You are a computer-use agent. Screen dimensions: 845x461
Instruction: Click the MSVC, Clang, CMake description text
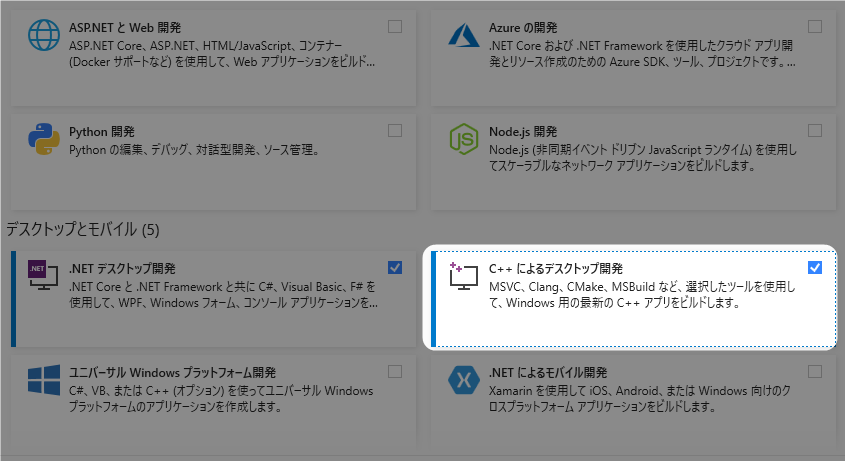(642, 294)
